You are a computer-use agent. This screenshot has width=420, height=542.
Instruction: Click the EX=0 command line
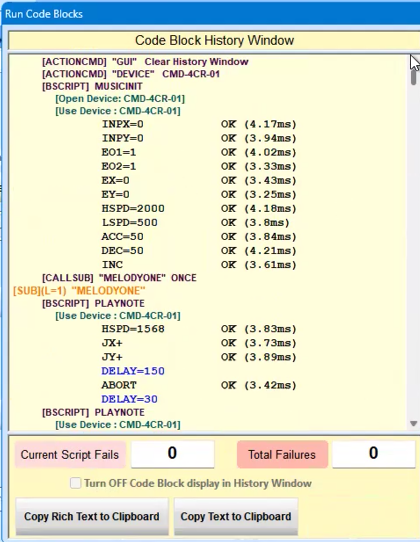(x=199, y=180)
